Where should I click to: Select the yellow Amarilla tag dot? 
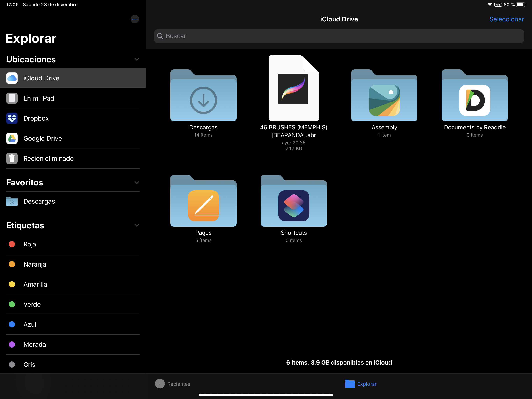12,284
